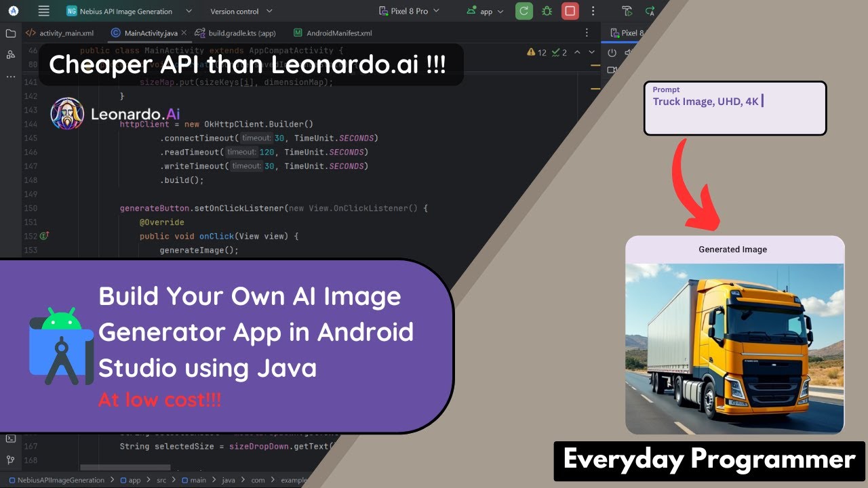
Task: Open the Resource Manager tool window
Action: coord(11,55)
